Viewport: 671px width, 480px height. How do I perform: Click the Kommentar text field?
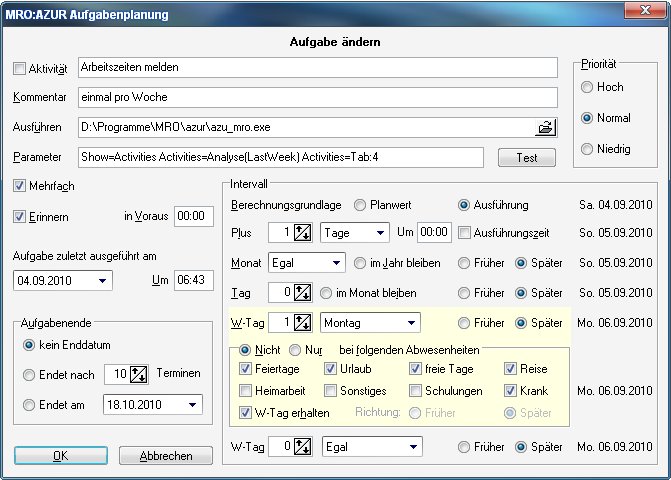click(316, 97)
